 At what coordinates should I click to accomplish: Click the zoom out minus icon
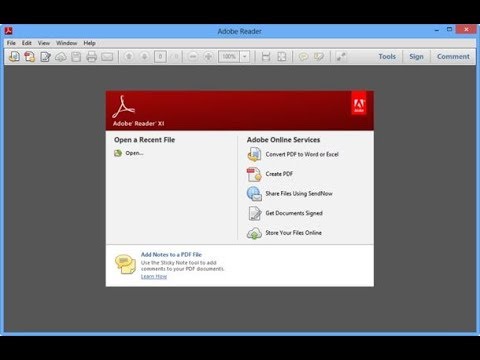click(193, 57)
